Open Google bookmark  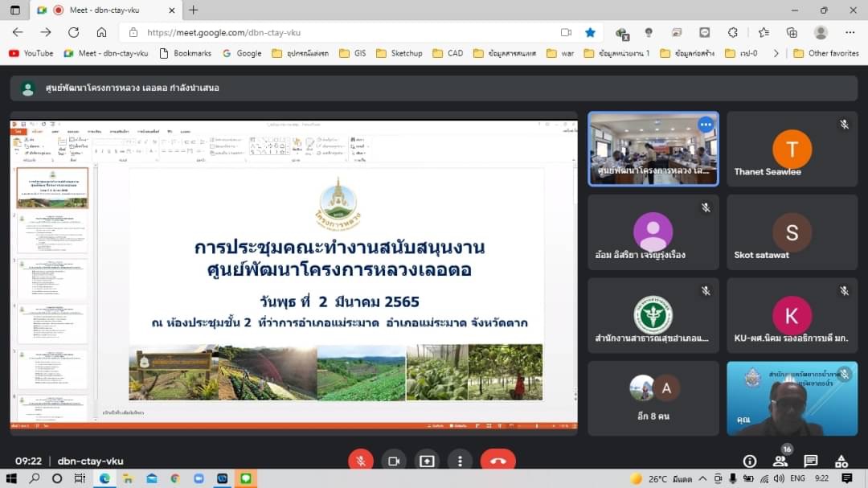[242, 53]
